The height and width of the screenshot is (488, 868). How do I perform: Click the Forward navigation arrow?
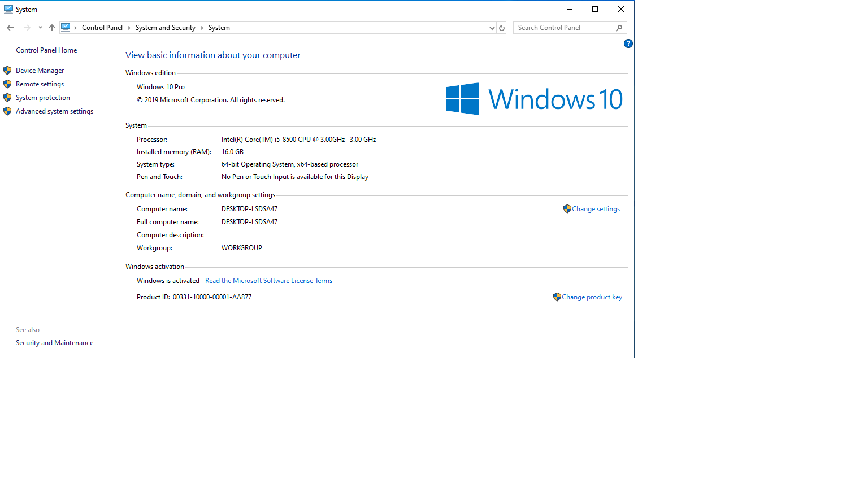(x=27, y=28)
